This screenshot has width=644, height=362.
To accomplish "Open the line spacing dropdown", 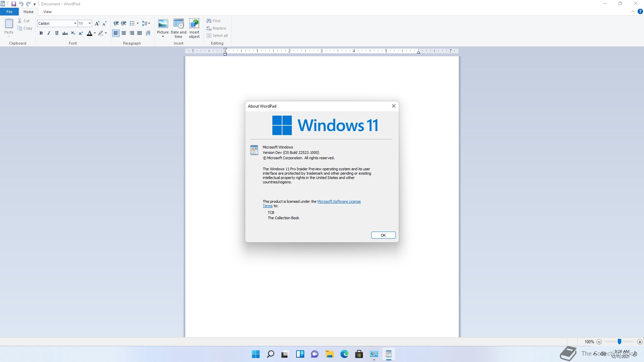I will pyautogui.click(x=146, y=23).
